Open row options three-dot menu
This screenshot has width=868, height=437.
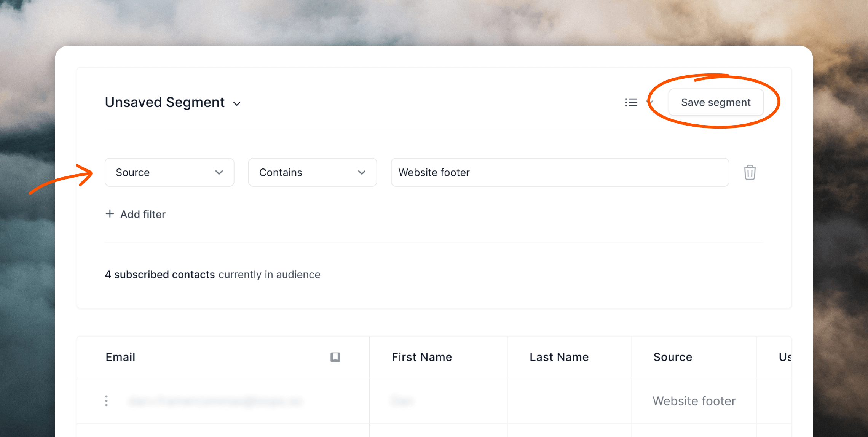click(107, 401)
